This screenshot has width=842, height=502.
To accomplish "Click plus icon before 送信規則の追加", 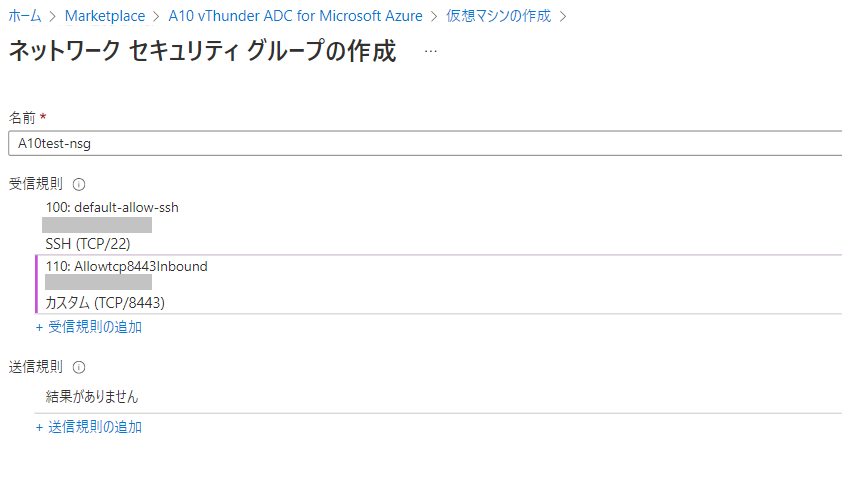I will coord(39,427).
